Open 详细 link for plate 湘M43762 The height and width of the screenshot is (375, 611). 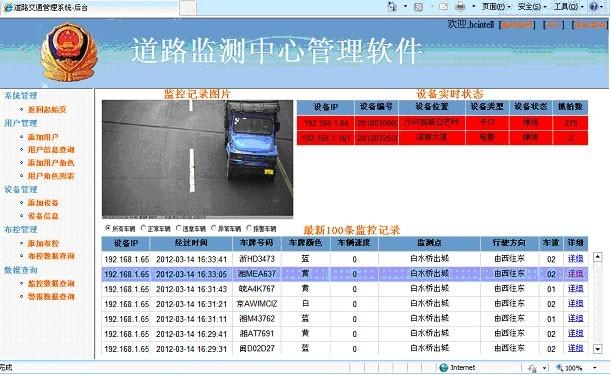[x=575, y=318]
